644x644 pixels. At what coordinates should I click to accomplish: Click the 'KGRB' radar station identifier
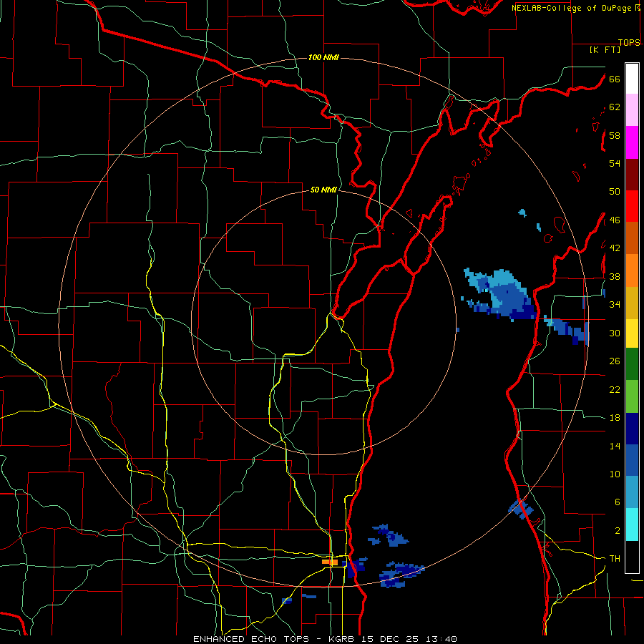343,639
